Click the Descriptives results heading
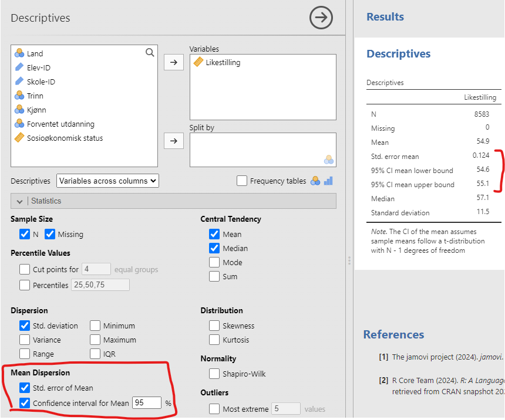The image size is (505, 420). pyautogui.click(x=398, y=54)
